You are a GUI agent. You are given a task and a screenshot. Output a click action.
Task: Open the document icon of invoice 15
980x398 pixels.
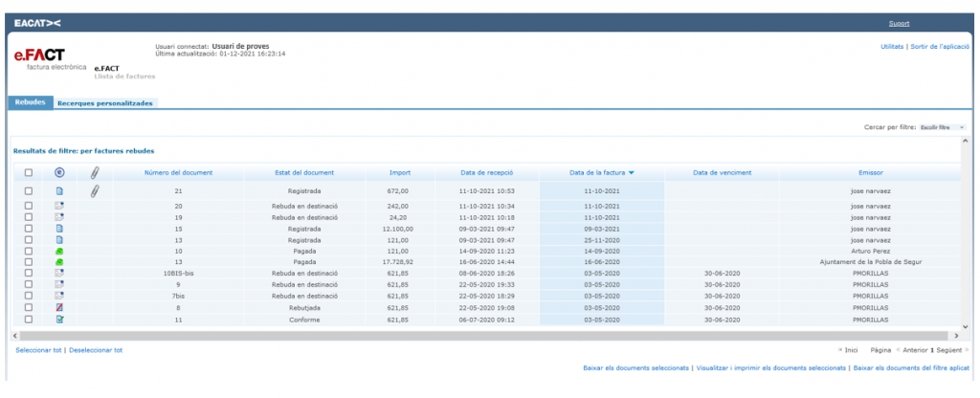click(x=59, y=229)
